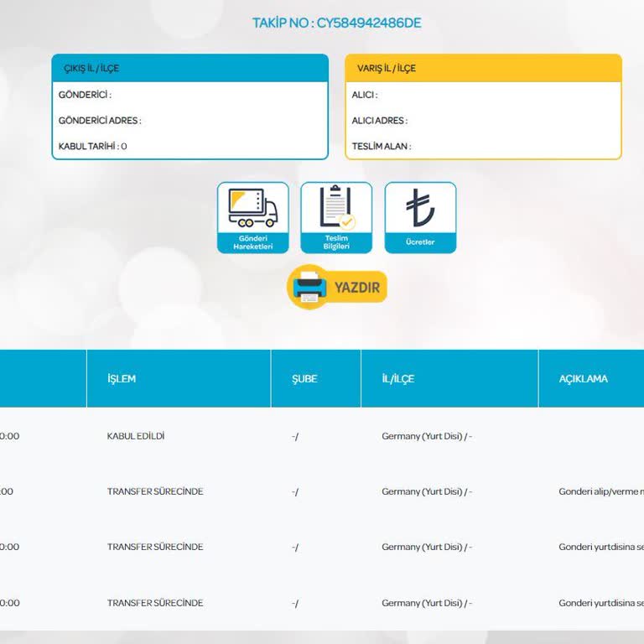The height and width of the screenshot is (644, 644).
Task: Click the GÖNDERİCİ ADRES field
Action: point(100,121)
